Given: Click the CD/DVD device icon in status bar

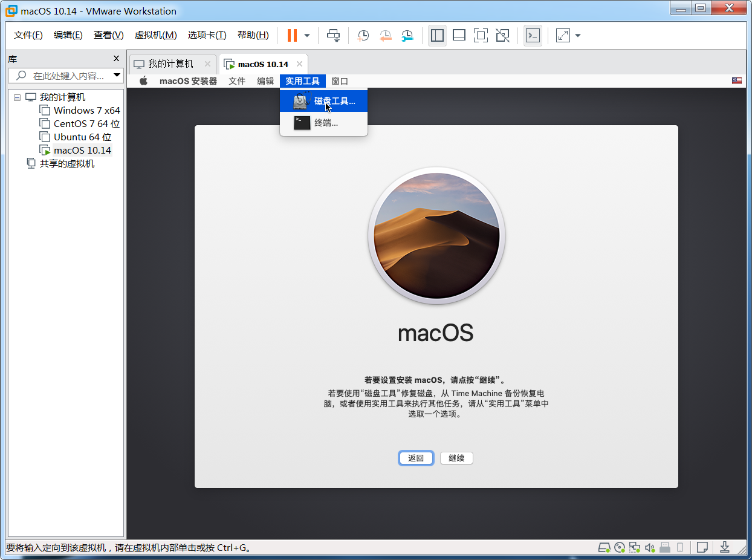Looking at the screenshot, I should (619, 547).
